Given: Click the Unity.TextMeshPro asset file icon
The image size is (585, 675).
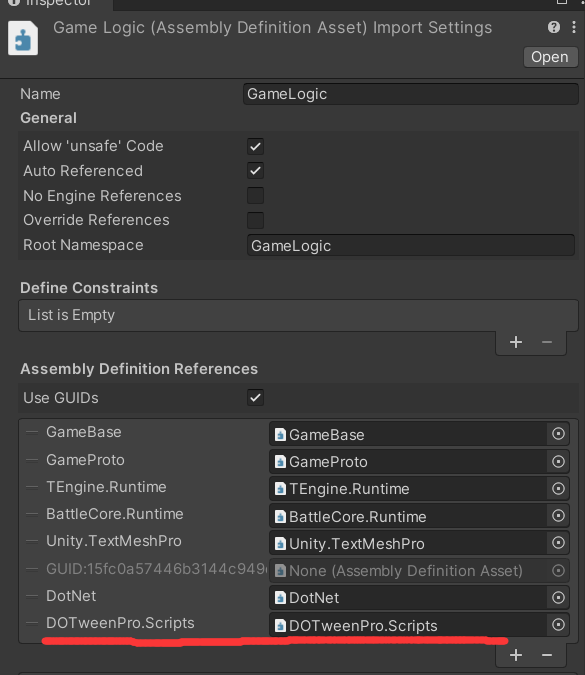Looking at the screenshot, I should pyautogui.click(x=280, y=544).
